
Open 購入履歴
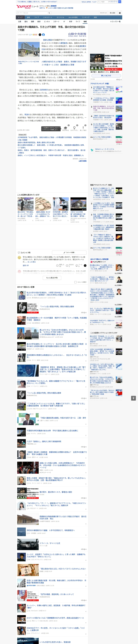point(112,13)
